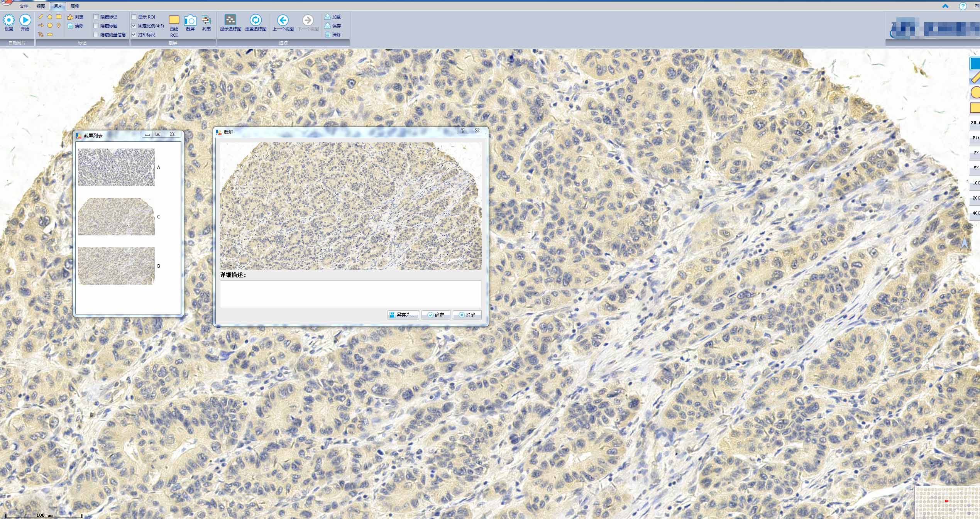Image resolution: width=980 pixels, height=519 pixels.
Task: Minimize the 截屏列表 window
Action: pyautogui.click(x=147, y=134)
